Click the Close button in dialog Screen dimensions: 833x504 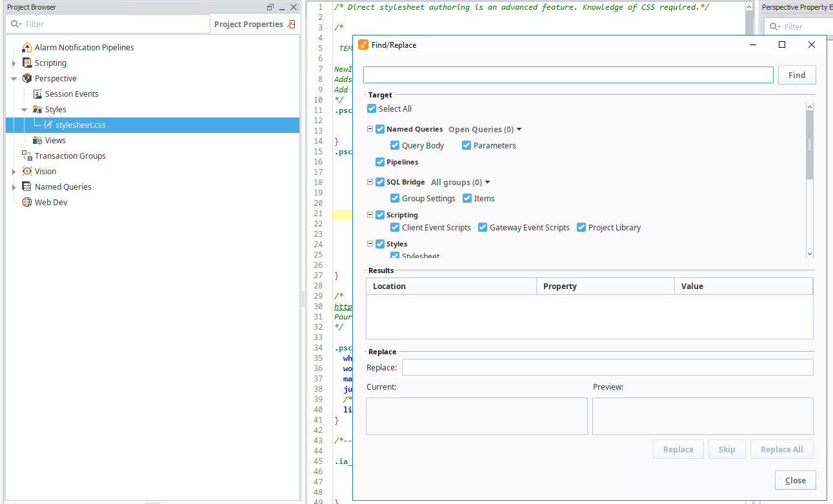[795, 480]
